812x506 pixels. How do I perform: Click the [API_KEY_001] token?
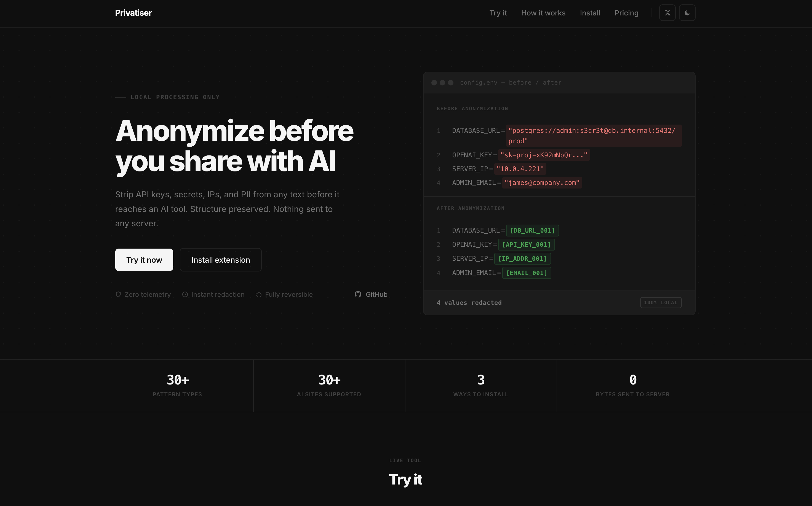tap(526, 245)
